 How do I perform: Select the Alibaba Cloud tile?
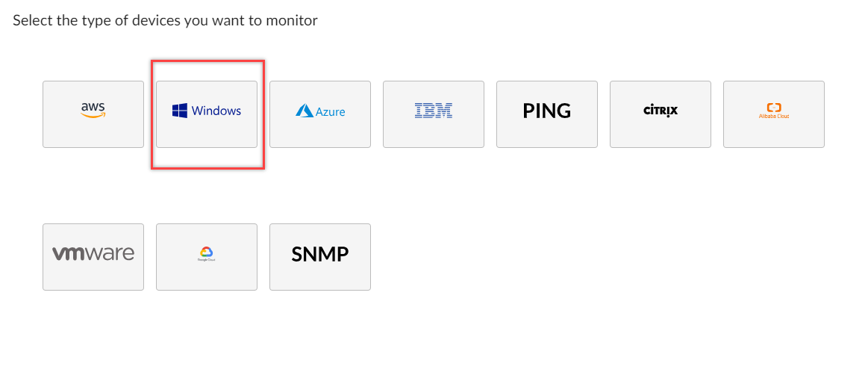774,114
